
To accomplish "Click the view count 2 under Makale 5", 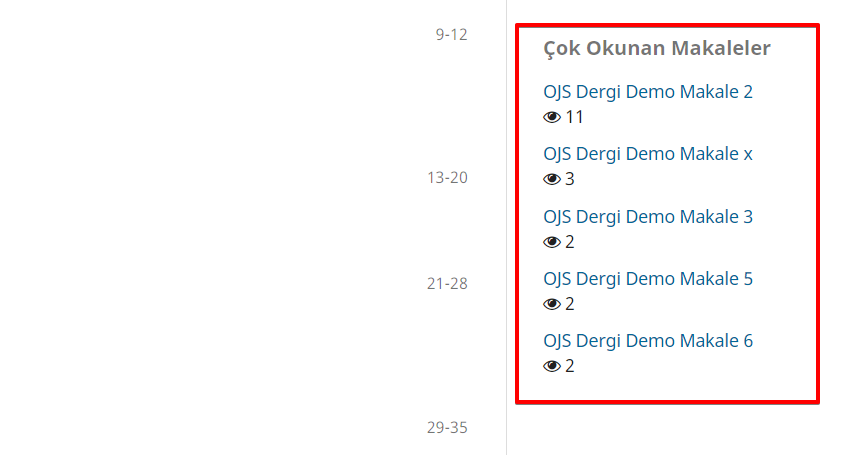I will point(570,304).
